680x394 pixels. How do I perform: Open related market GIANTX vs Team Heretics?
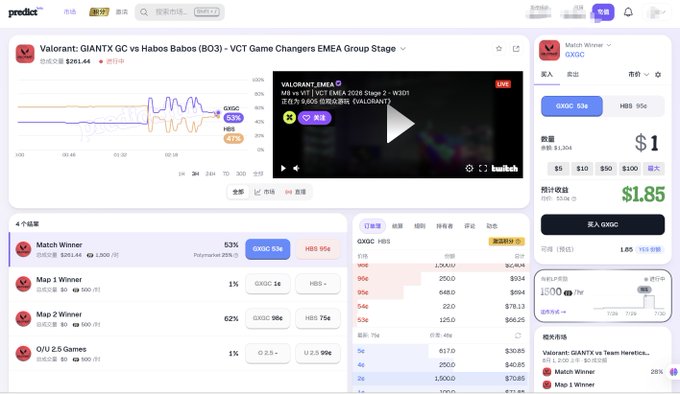coord(596,353)
